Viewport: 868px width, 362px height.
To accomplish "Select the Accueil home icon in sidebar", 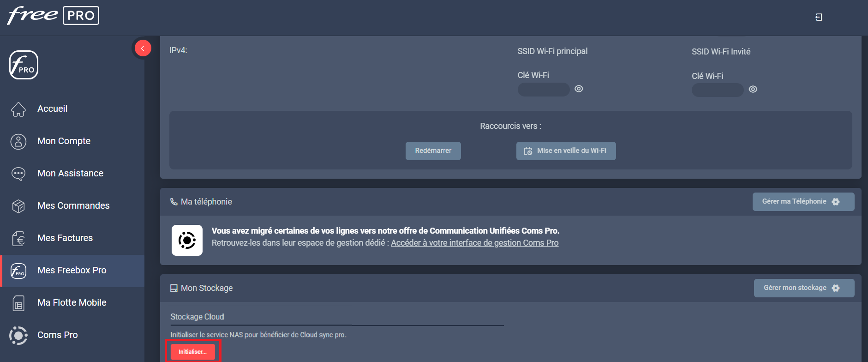I will [18, 109].
